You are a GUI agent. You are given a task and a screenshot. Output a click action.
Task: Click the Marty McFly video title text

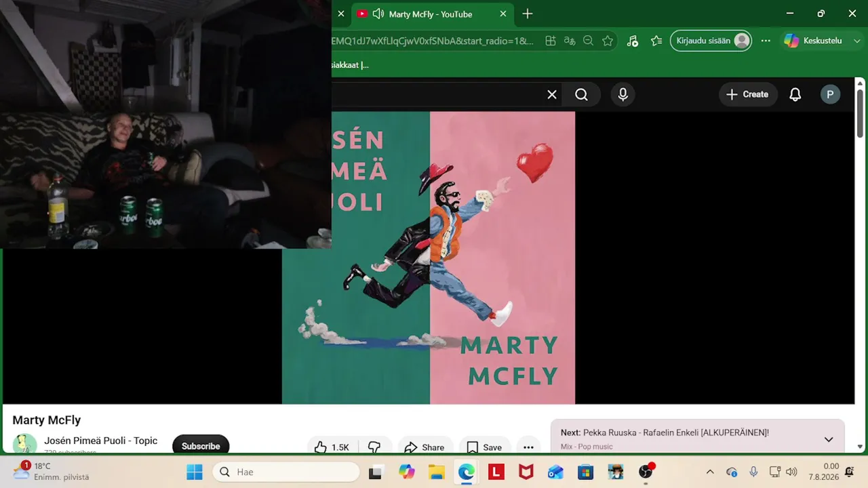(47, 420)
